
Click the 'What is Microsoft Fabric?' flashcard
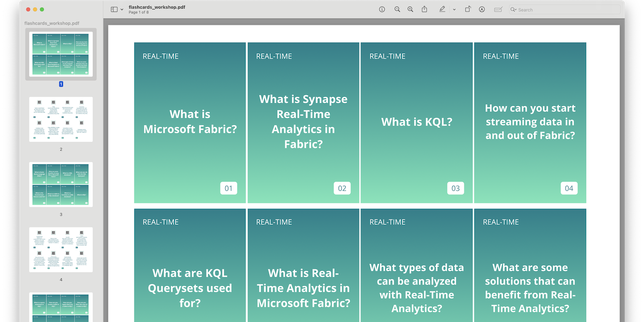coord(190,122)
